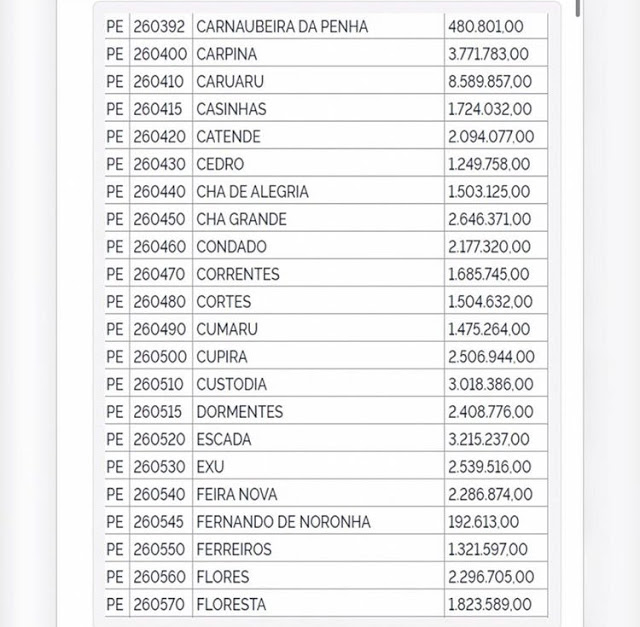Click the CEDRO value 1.249.758,00
Screen dimensions: 640x627
coord(490,164)
